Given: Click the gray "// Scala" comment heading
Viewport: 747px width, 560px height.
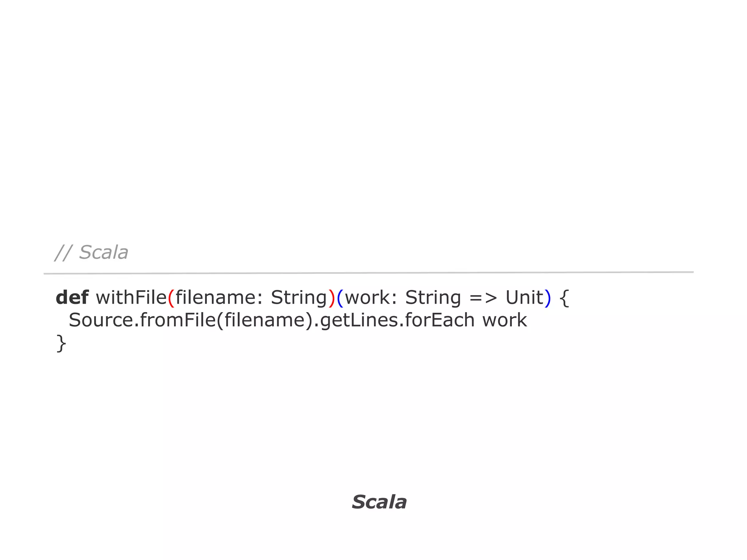Looking at the screenshot, I should [x=91, y=252].
